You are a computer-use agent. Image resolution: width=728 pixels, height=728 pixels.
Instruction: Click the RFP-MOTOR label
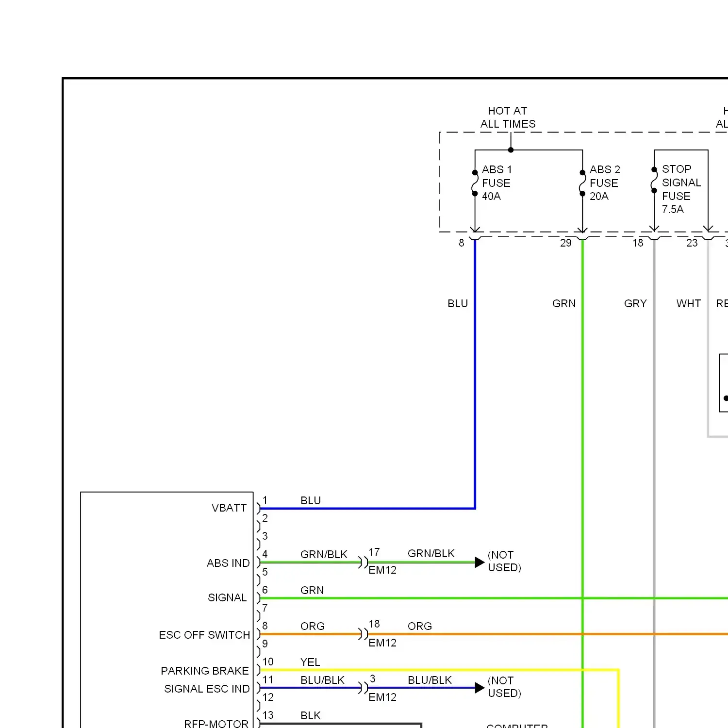216,724
